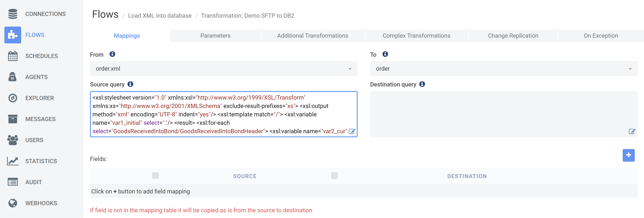
Task: Open the expanded editor for Destination query
Action: click(x=632, y=131)
